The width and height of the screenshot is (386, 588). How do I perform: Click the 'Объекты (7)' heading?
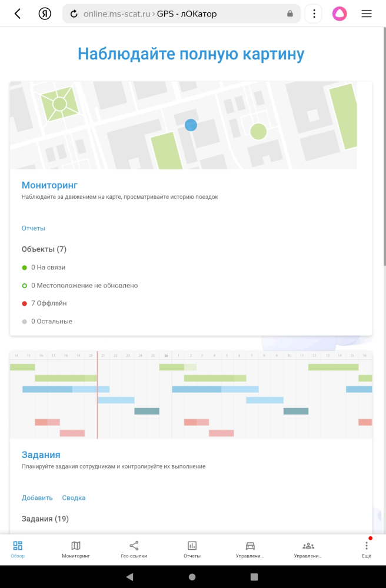point(44,249)
